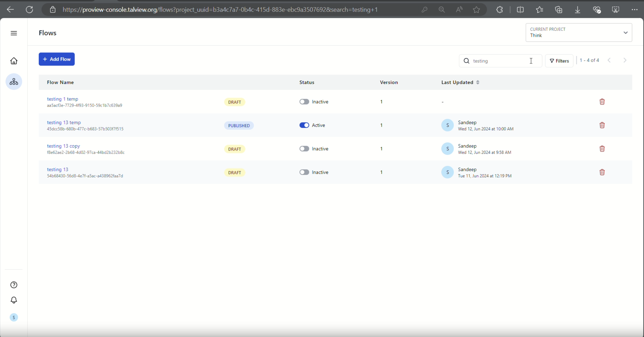This screenshot has width=644, height=337.
Task: Open the Help question mark icon
Action: pyautogui.click(x=14, y=285)
